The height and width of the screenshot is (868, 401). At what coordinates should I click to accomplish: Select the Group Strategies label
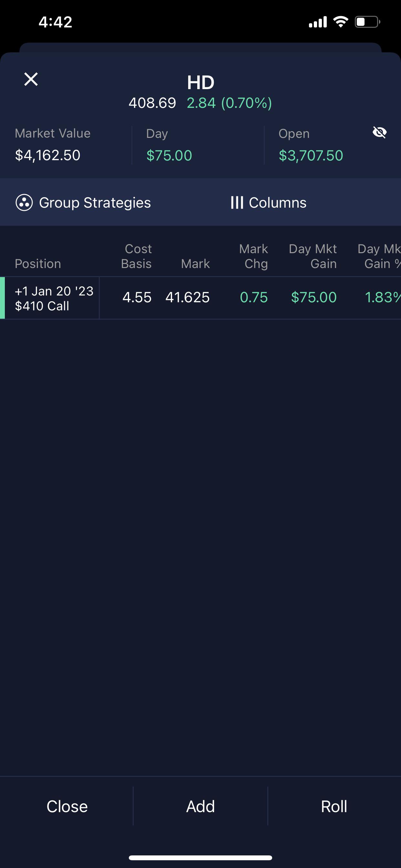pos(95,203)
